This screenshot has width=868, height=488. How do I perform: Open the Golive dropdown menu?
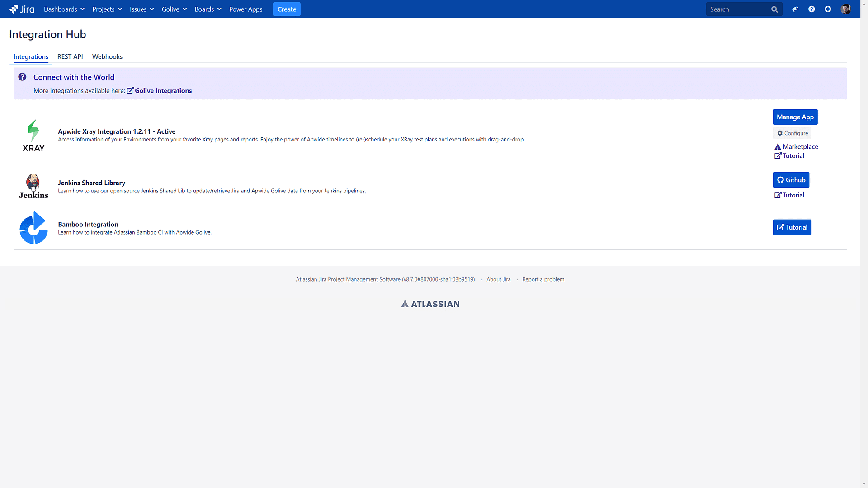[x=174, y=9]
